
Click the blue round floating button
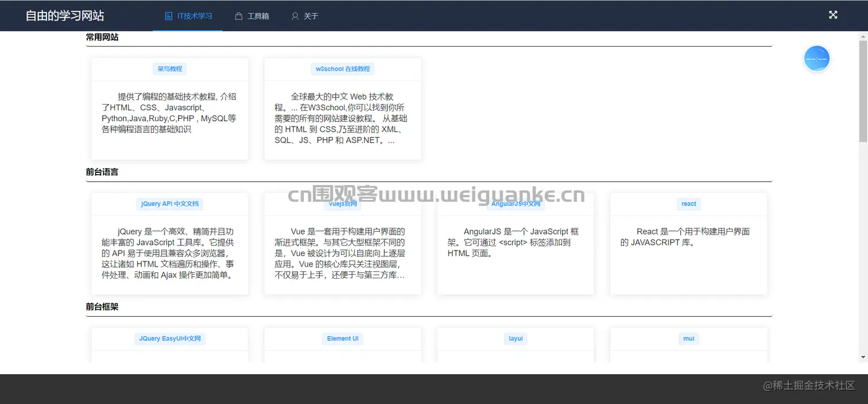click(x=816, y=59)
